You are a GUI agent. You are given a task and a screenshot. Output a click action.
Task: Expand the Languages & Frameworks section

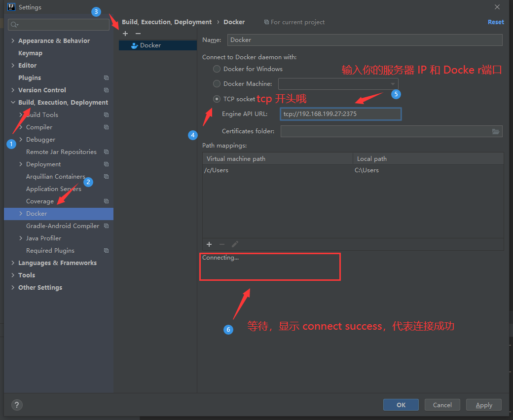[13, 263]
